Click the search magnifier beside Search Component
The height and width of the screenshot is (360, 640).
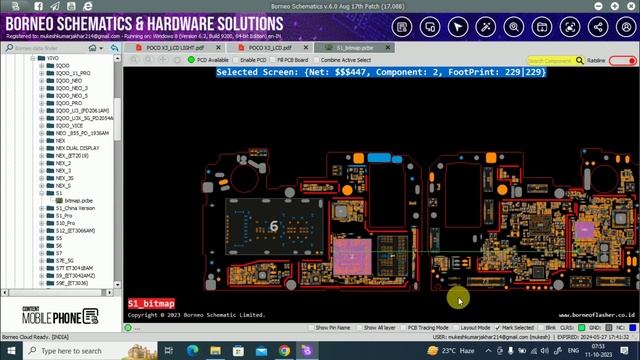pos(580,60)
